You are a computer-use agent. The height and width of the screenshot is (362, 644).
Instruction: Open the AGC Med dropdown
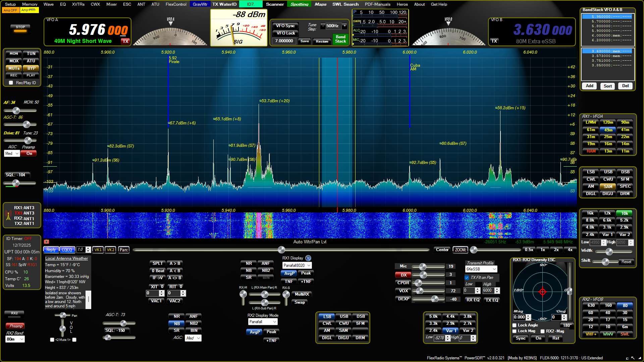[x=12, y=154]
